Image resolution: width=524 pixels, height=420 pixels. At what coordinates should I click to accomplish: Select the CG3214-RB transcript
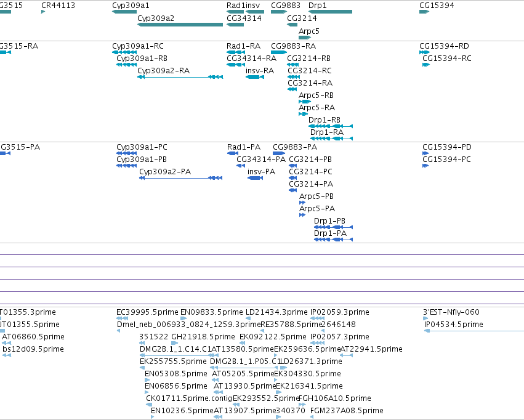click(x=292, y=65)
